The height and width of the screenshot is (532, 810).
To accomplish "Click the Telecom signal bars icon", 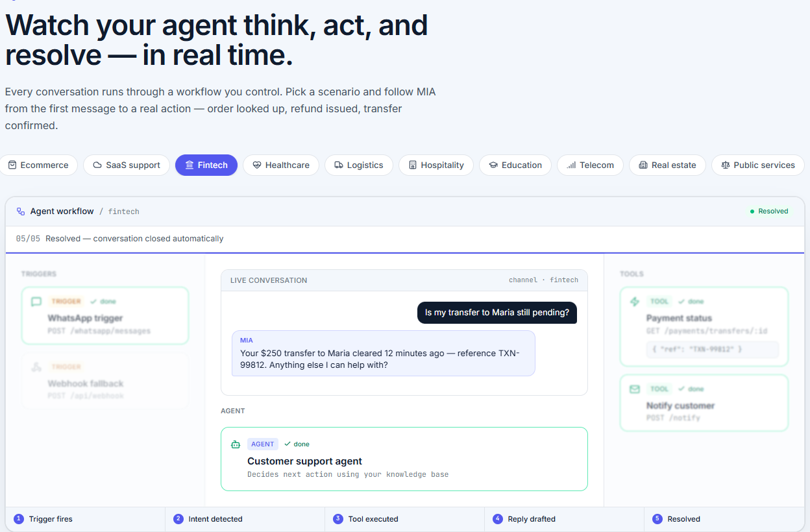I will pyautogui.click(x=571, y=165).
